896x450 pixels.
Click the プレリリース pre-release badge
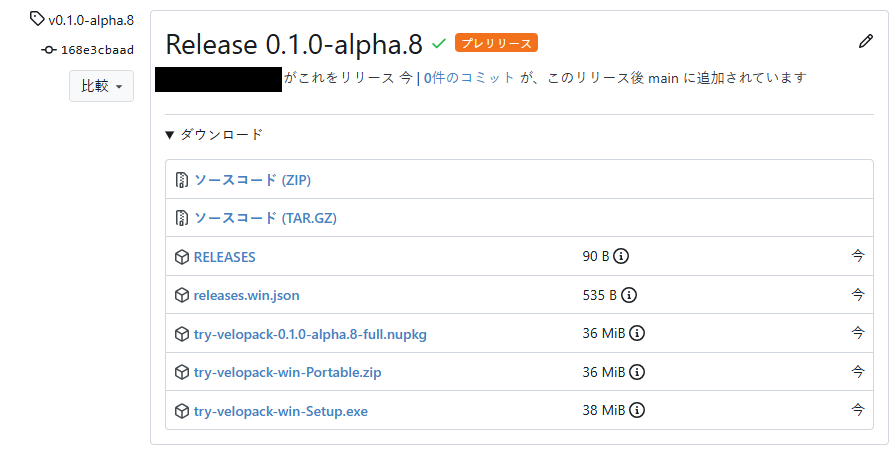496,43
